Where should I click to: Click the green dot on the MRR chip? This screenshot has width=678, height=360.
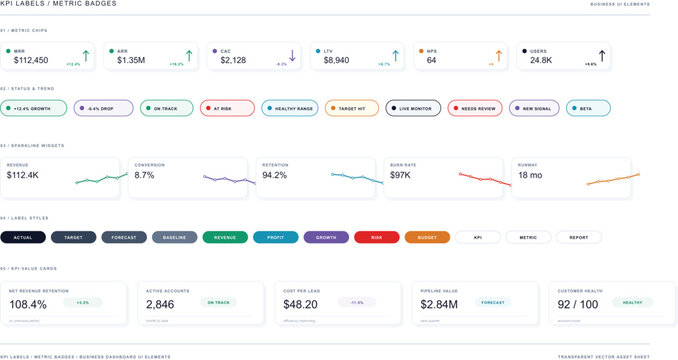point(8,51)
